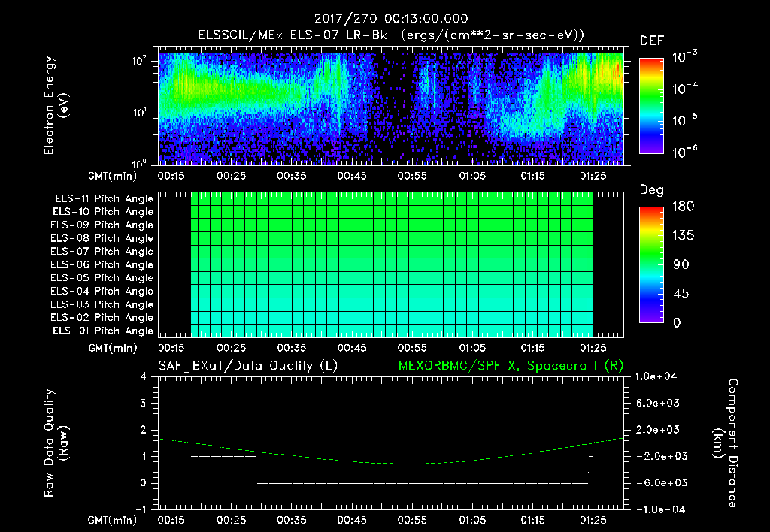Click 'ELS-09 Pitch Angle' row label
This screenshot has width=770, height=532.
[102, 225]
